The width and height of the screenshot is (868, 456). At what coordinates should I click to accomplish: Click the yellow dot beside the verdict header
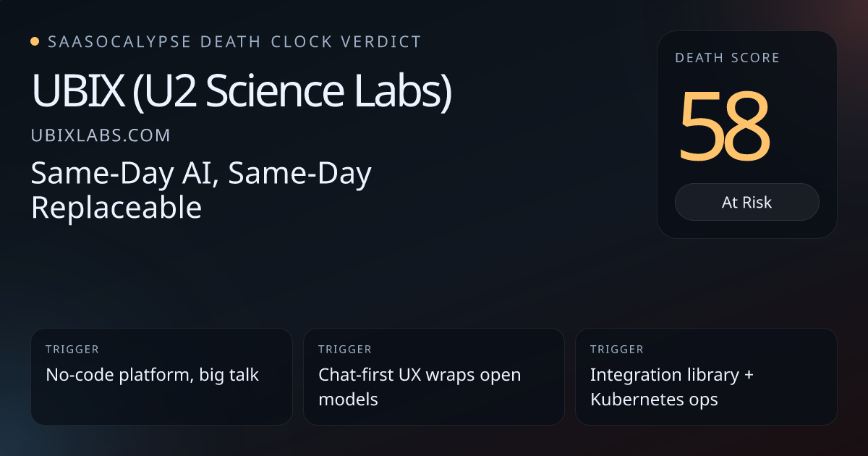(x=35, y=42)
